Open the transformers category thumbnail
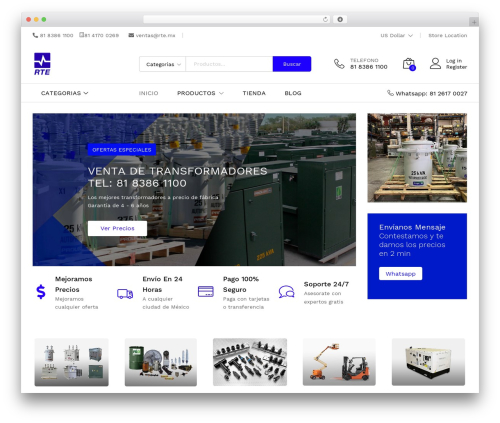 coord(72,362)
